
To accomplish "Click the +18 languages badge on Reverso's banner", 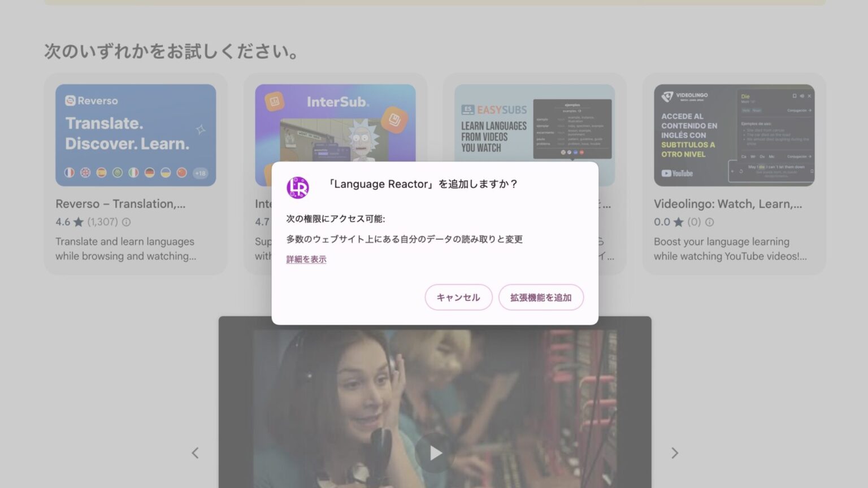I will click(x=200, y=173).
